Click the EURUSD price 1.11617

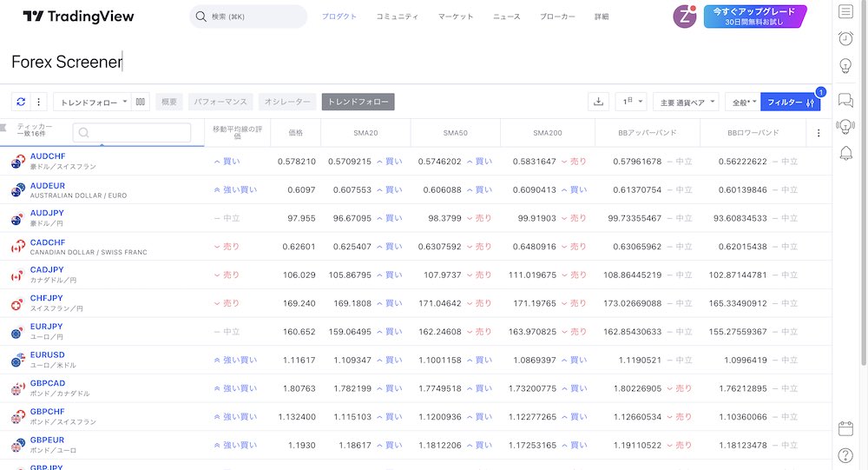(x=299, y=361)
